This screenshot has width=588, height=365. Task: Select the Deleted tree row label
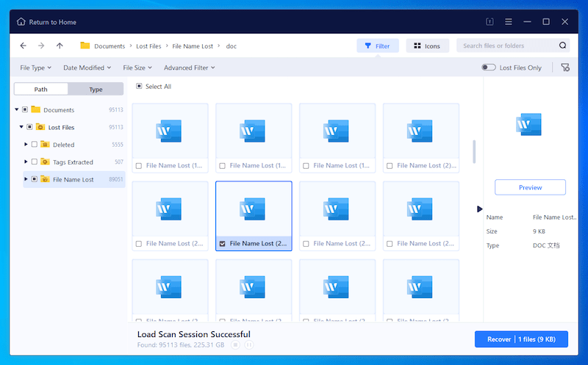(x=63, y=145)
